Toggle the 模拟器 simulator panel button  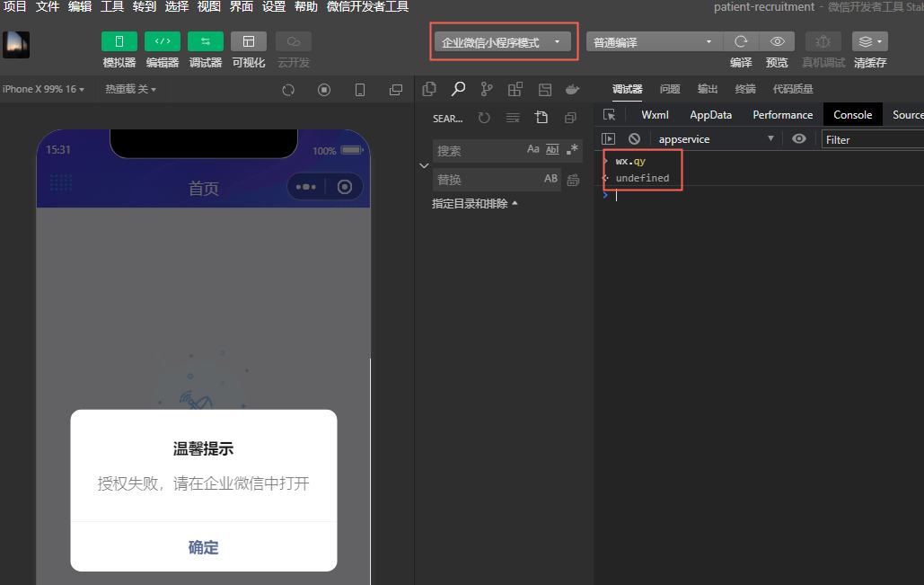point(119,42)
